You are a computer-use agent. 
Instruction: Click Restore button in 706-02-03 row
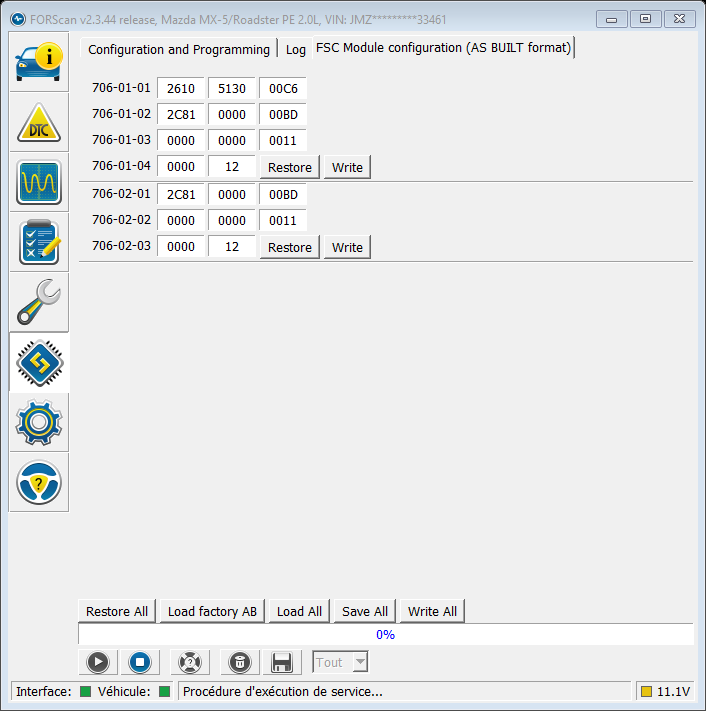(x=290, y=247)
